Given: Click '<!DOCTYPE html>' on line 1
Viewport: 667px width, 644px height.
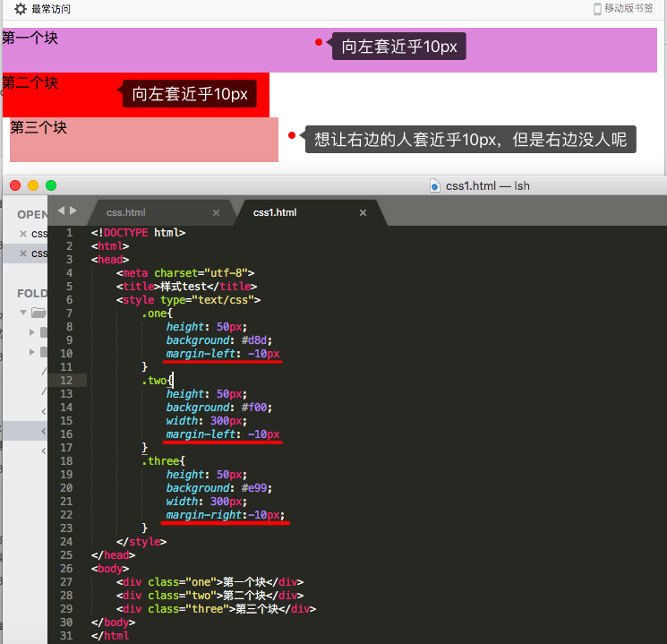Looking at the screenshot, I should 138,233.
